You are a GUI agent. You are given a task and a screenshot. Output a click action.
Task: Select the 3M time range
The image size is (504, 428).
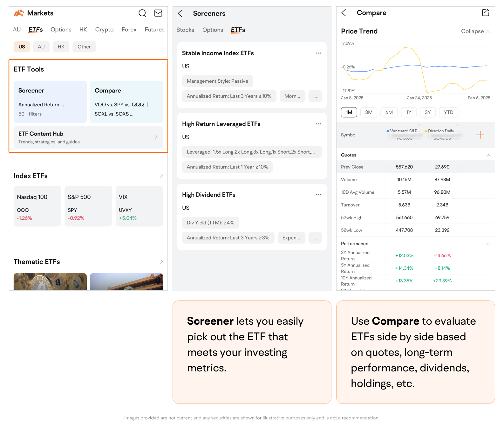click(x=369, y=112)
